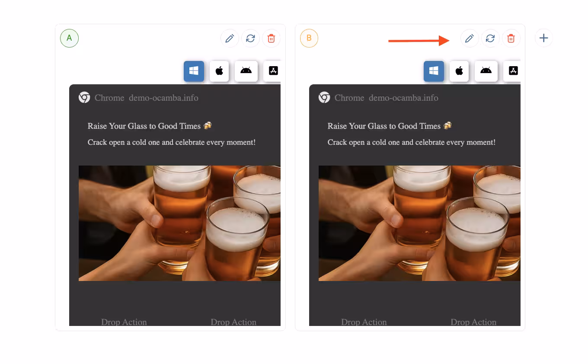
Task: Select the Apple preview icon on variant A
Action: coord(219,71)
